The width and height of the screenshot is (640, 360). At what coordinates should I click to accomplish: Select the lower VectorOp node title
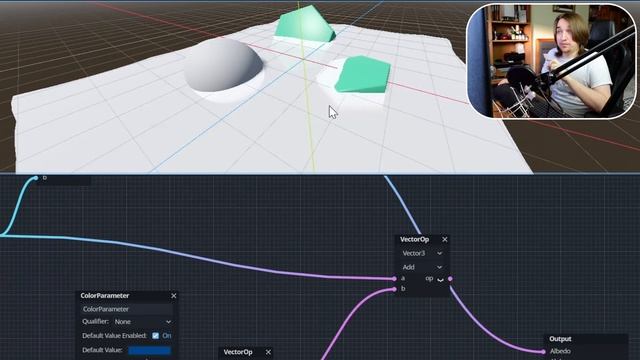(238, 352)
